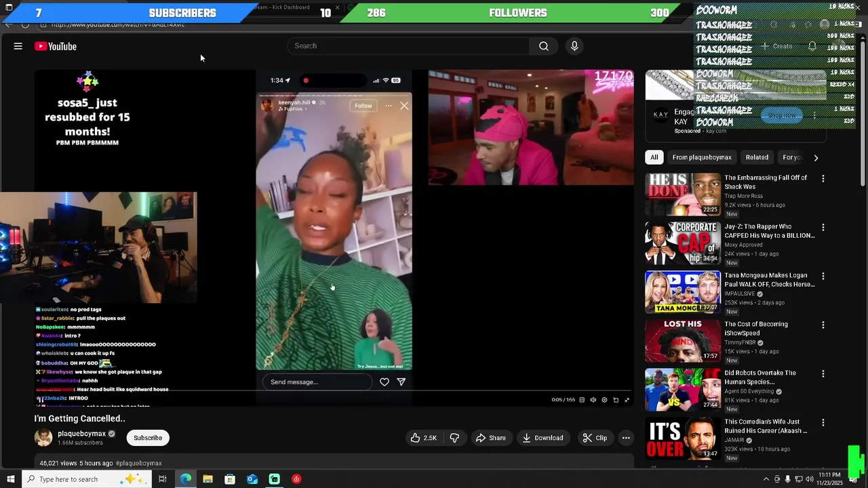Share the video
The width and height of the screenshot is (868, 488).
coord(490,438)
